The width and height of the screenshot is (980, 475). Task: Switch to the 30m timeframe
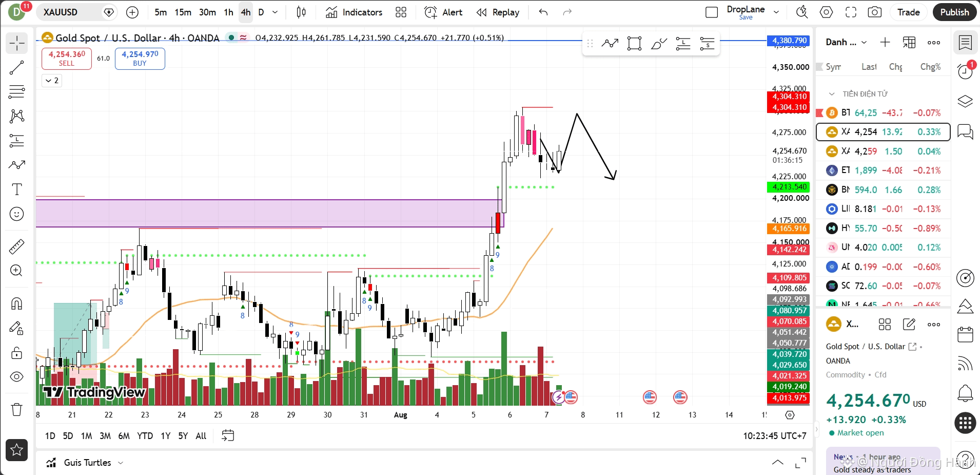tap(207, 12)
